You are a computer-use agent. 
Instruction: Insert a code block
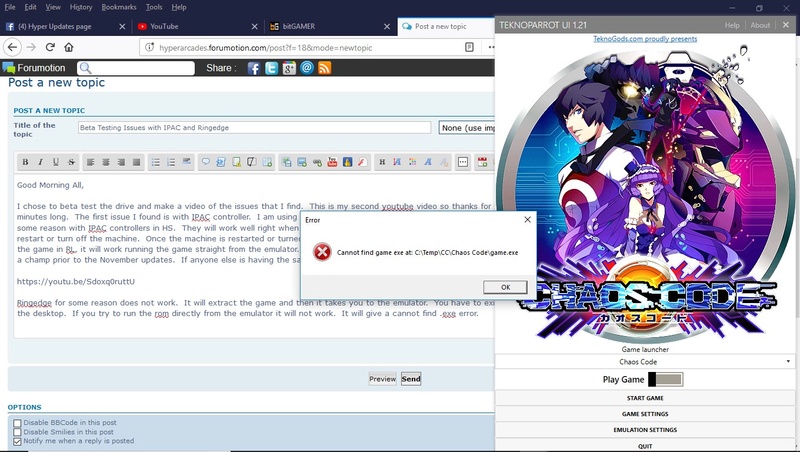pos(221,162)
